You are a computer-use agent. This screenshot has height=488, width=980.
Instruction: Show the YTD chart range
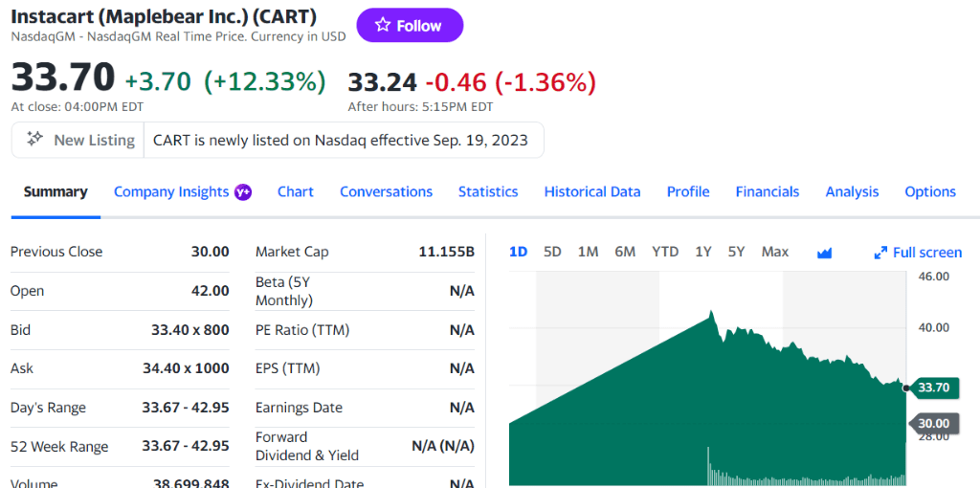pos(665,252)
